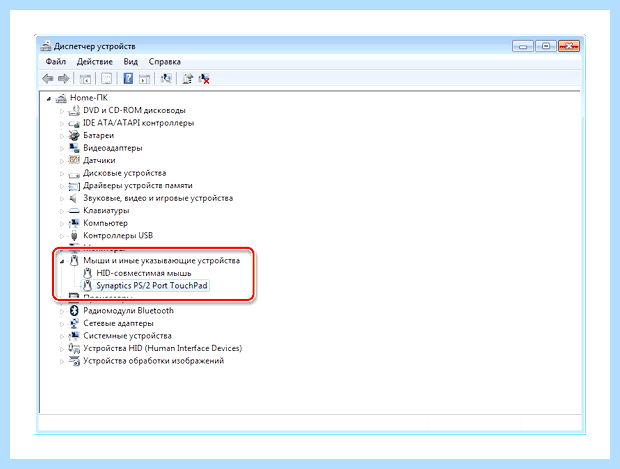This screenshot has height=469, width=620.
Task: Open the Вид menu
Action: click(x=130, y=62)
